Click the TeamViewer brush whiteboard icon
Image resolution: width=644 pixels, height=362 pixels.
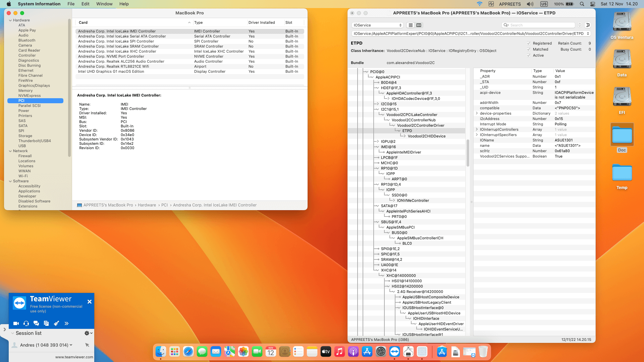[x=56, y=323]
